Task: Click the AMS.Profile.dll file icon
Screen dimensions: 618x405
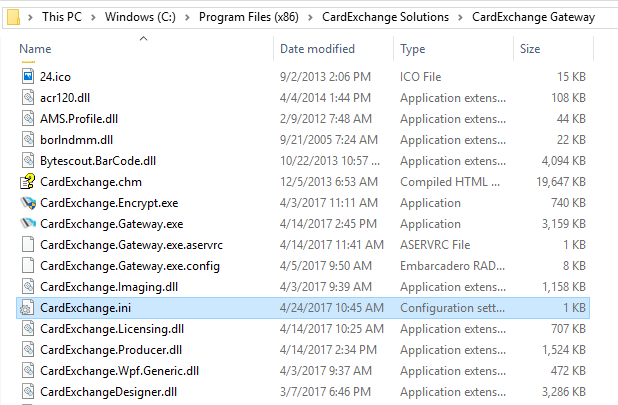Action: (28, 119)
